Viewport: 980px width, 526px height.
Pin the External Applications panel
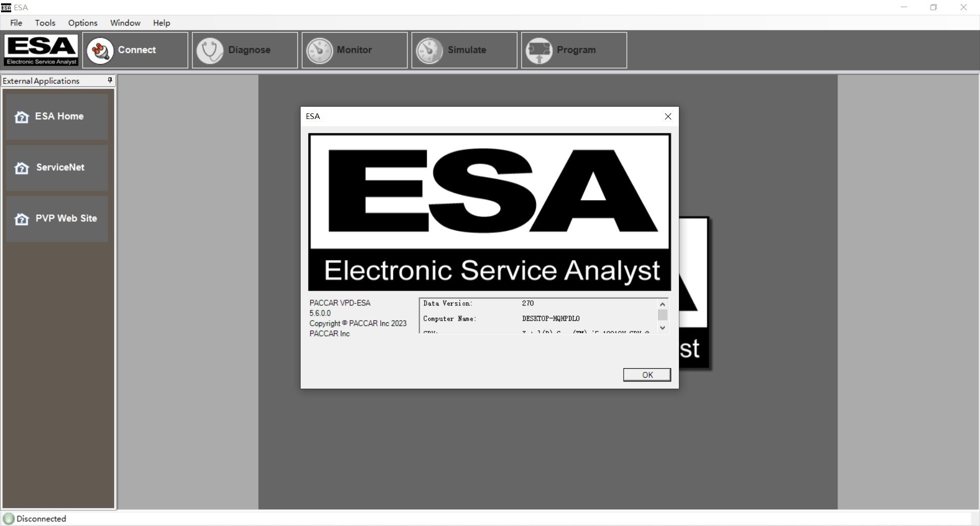(110, 81)
